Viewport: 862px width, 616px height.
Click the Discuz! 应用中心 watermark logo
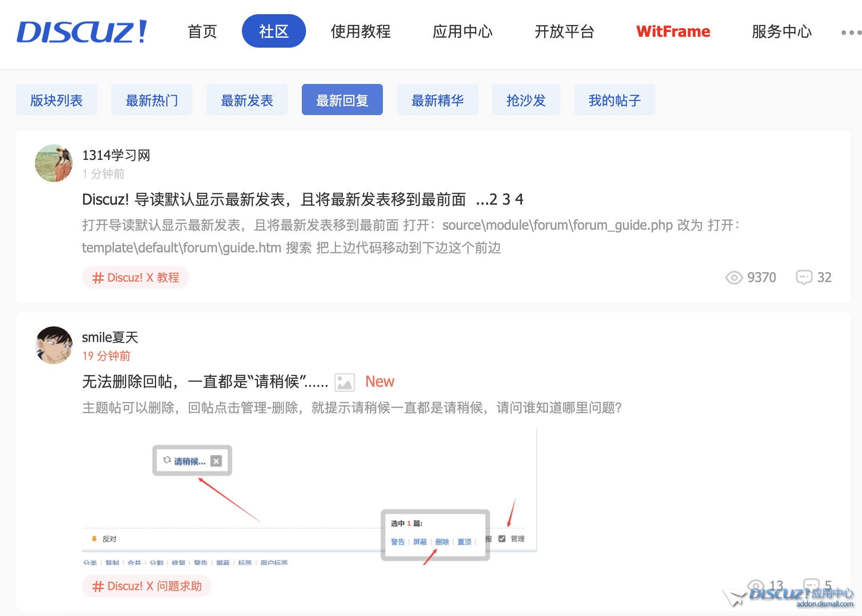802,596
